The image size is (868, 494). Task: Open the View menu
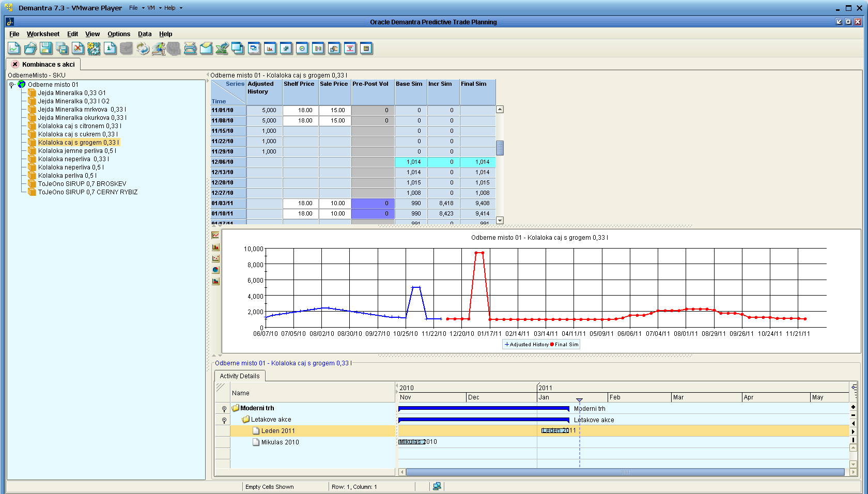(x=92, y=34)
